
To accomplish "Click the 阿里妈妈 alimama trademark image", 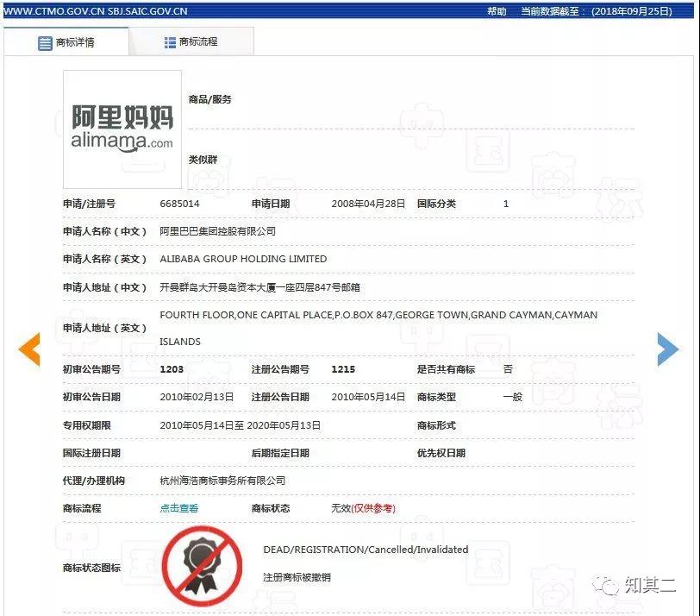I will tap(122, 128).
